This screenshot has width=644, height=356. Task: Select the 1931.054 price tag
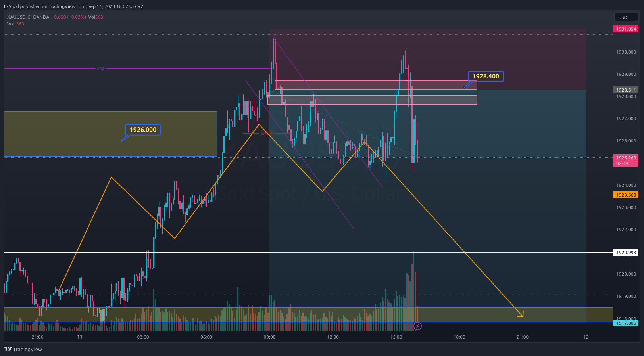tap(626, 29)
